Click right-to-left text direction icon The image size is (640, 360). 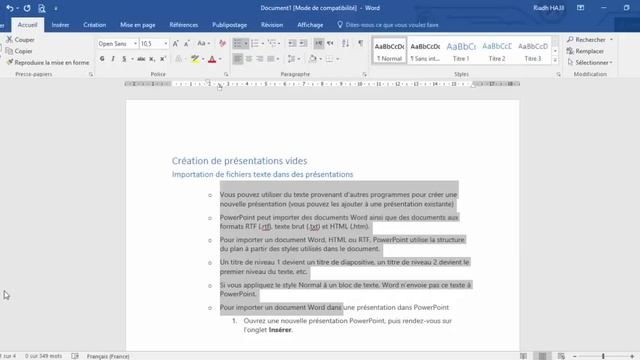(330, 43)
